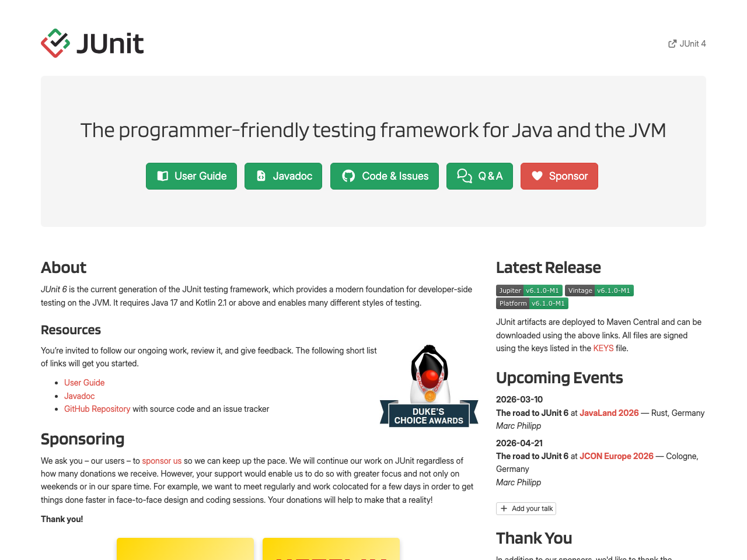
Task: Click the Jupiter v6.1.0-M1 release badge
Action: click(529, 290)
